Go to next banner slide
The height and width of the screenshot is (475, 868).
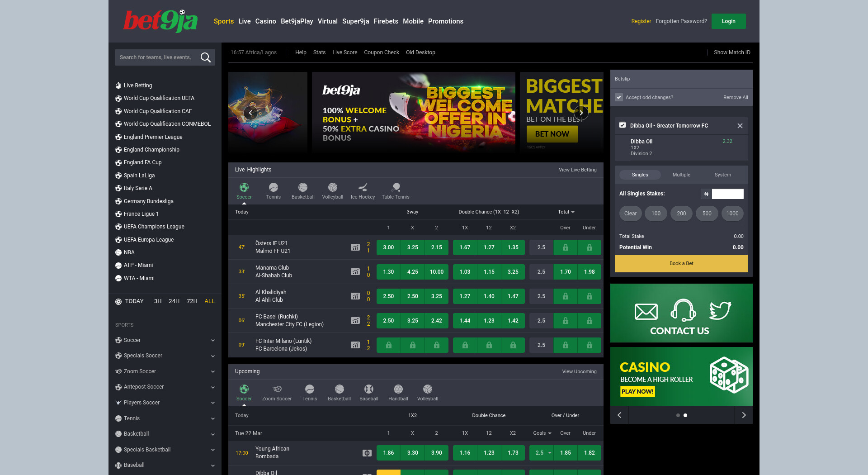(581, 113)
